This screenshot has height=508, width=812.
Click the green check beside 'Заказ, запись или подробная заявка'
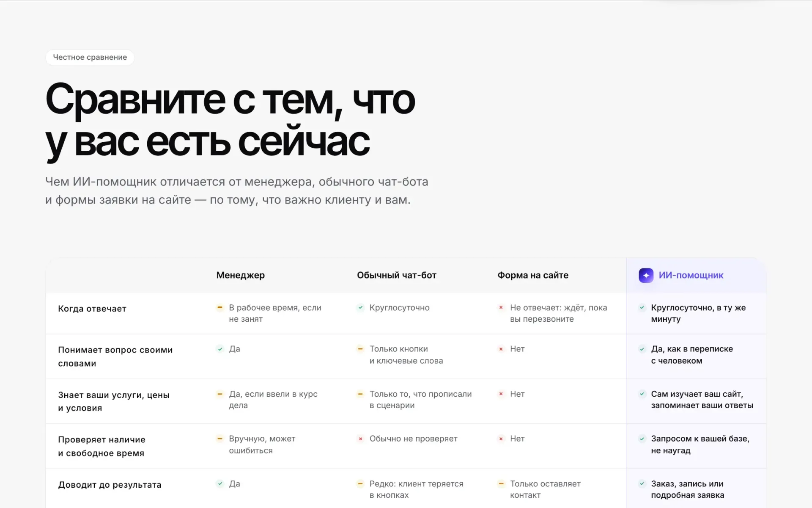pos(642,483)
